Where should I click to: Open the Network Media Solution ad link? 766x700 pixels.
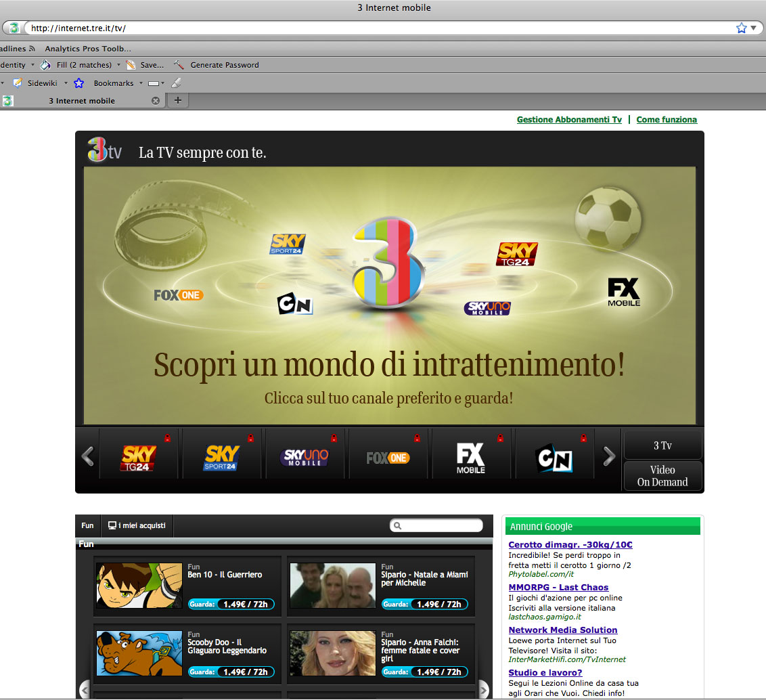click(x=563, y=630)
